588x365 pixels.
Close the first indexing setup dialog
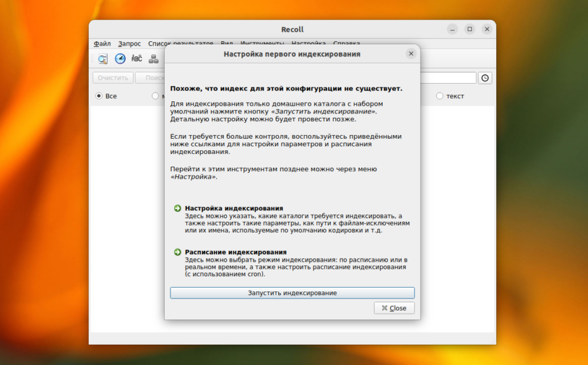tap(411, 54)
